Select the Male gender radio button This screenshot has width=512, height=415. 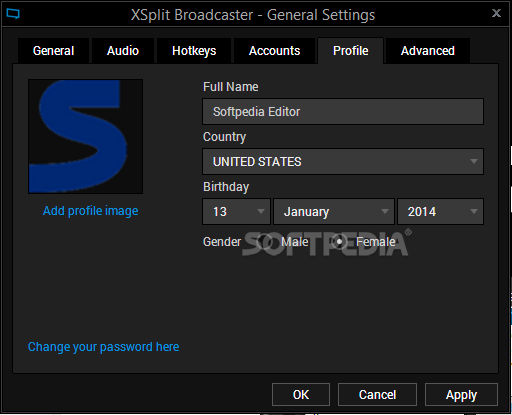pos(264,242)
